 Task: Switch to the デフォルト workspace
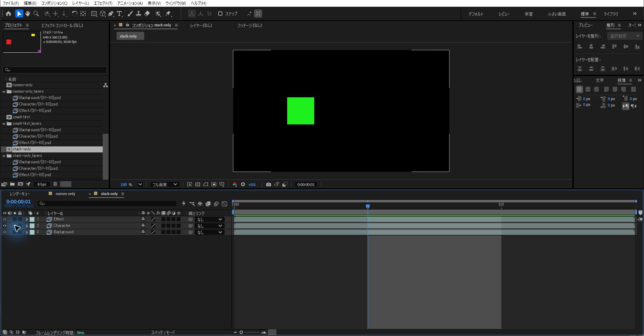[x=476, y=14]
